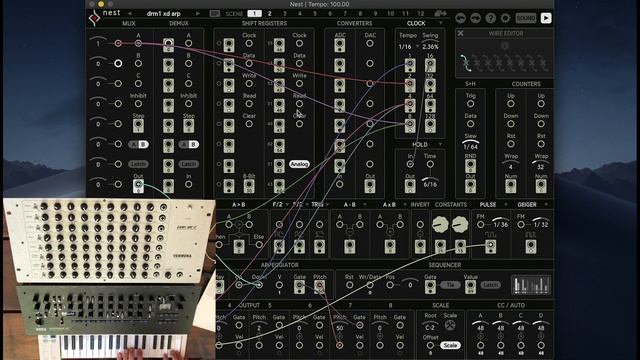
Task: Open the HOLD module dropdown arrow
Action: (x=440, y=144)
